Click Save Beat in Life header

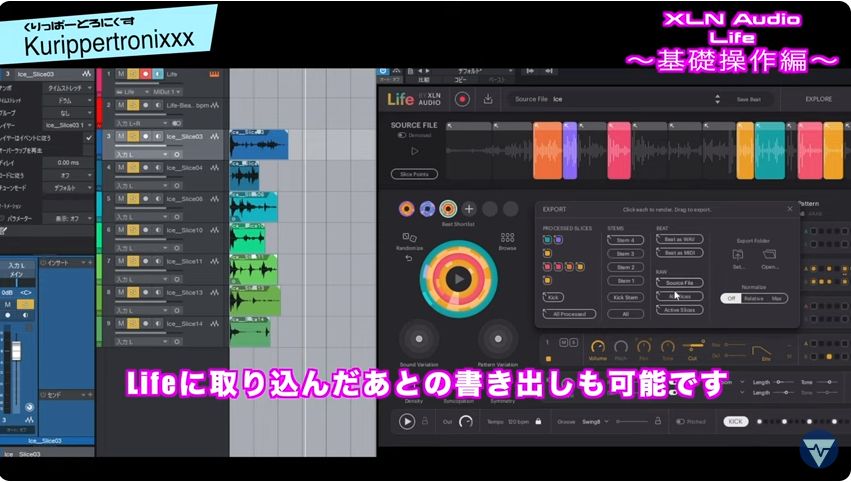coord(748,99)
